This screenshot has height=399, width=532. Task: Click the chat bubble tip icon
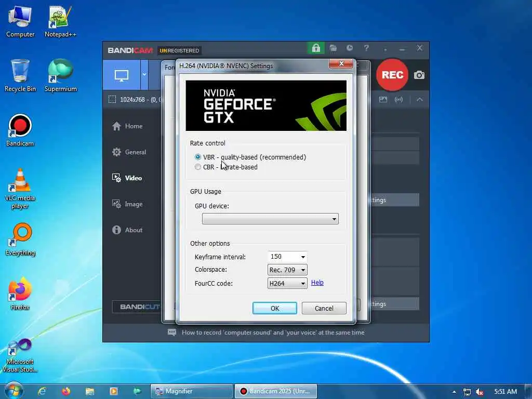pyautogui.click(x=172, y=332)
